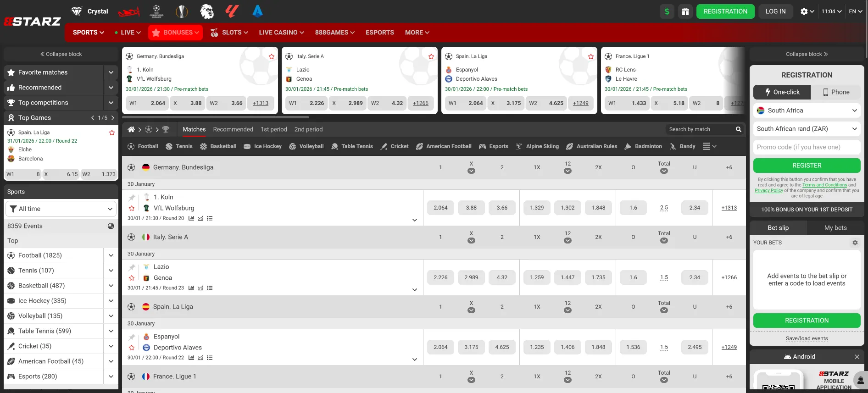This screenshot has height=393, width=868.
Task: Open the All time filter dropdown
Action: (61, 209)
